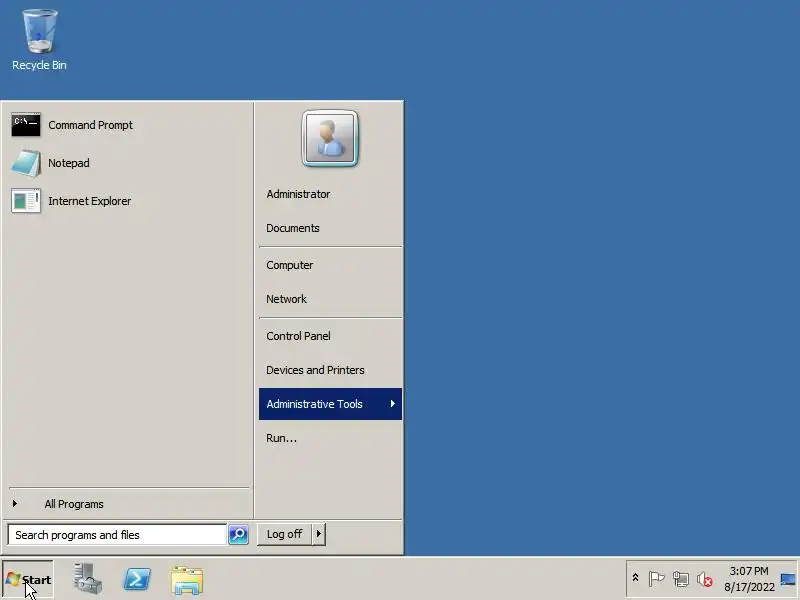Screen dimensions: 800x600
Task: Click the Start button on the taskbar
Action: pyautogui.click(x=28, y=580)
